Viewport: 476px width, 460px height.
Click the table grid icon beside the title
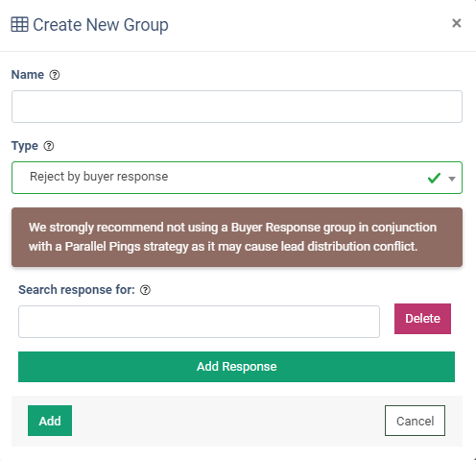tap(19, 24)
